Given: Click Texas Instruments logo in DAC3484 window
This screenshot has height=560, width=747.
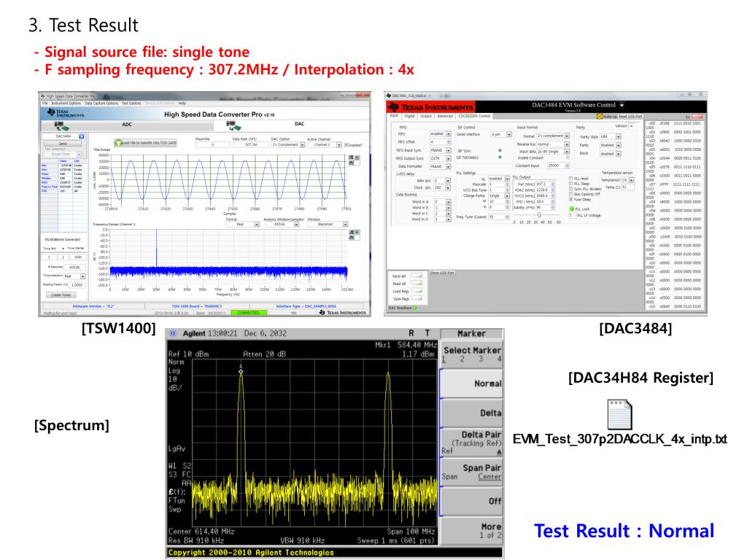Looking at the screenshot, I should [x=430, y=106].
